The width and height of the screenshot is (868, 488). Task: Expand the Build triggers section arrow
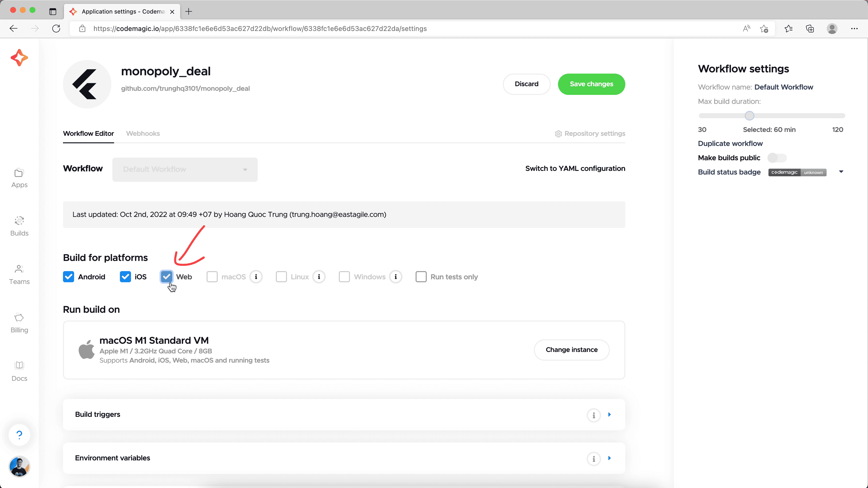[x=609, y=415]
